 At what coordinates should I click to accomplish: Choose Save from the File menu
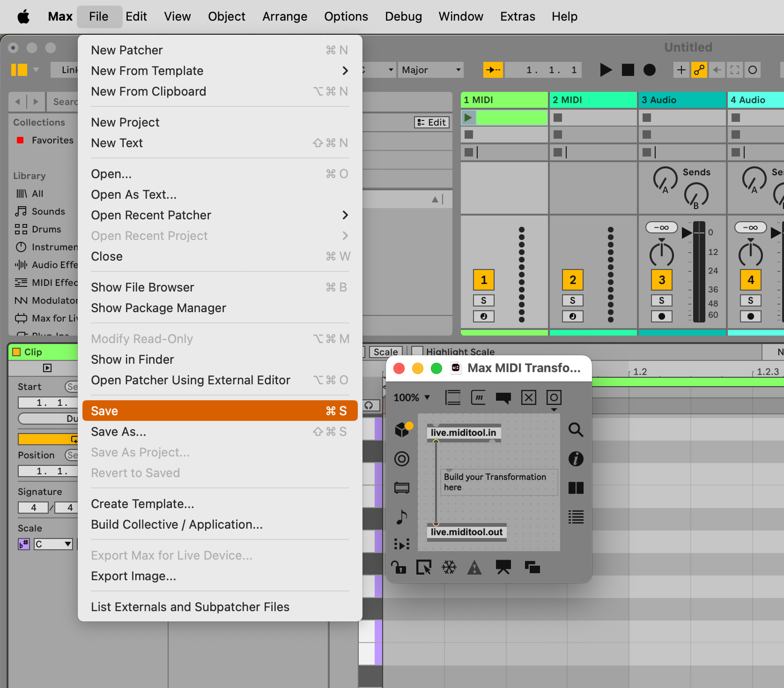point(220,411)
